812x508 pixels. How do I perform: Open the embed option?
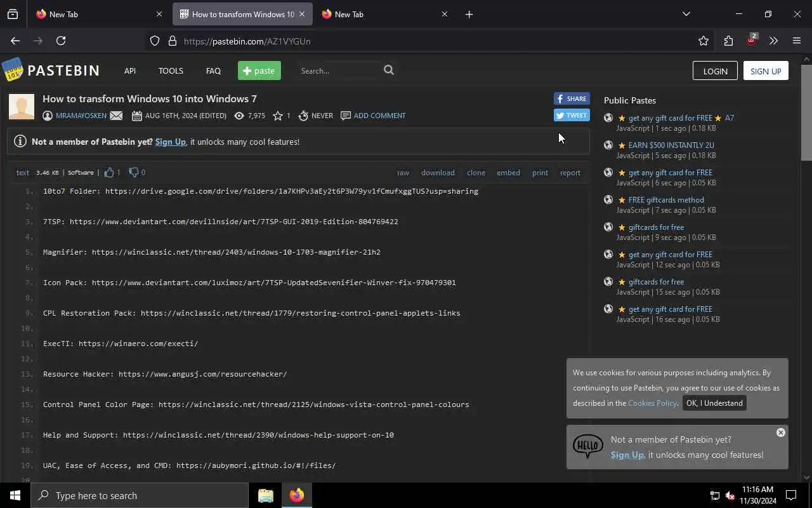[x=508, y=172]
